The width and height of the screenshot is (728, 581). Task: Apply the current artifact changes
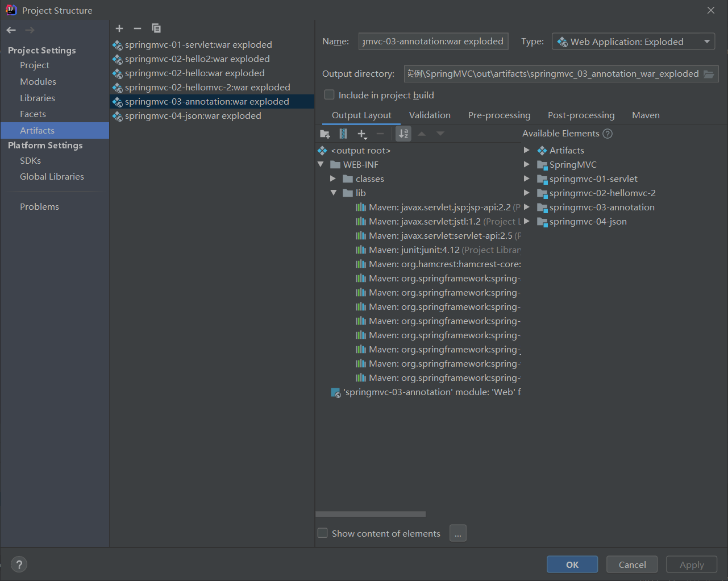coord(691,564)
